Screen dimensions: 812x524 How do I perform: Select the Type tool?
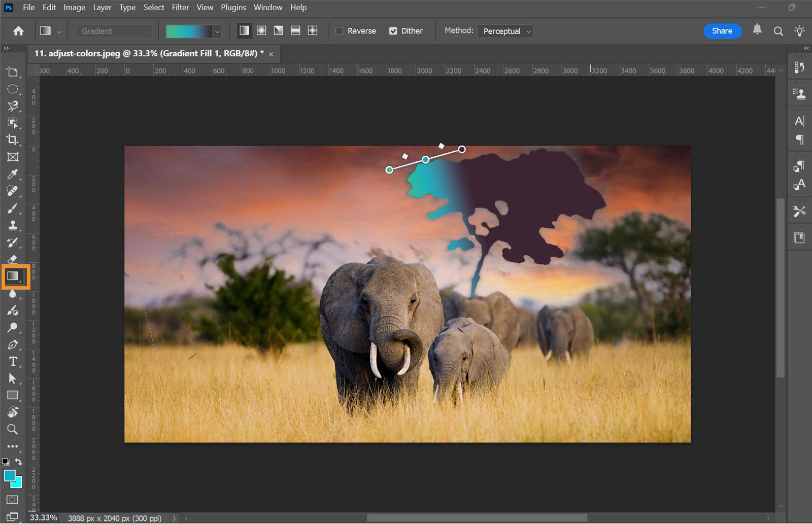pyautogui.click(x=13, y=361)
